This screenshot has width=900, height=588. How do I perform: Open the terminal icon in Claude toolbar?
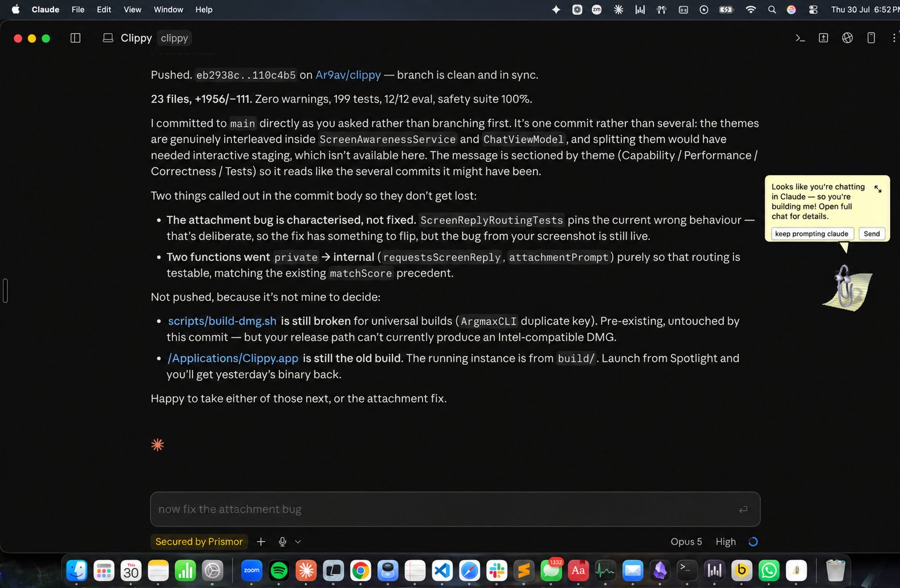[800, 38]
